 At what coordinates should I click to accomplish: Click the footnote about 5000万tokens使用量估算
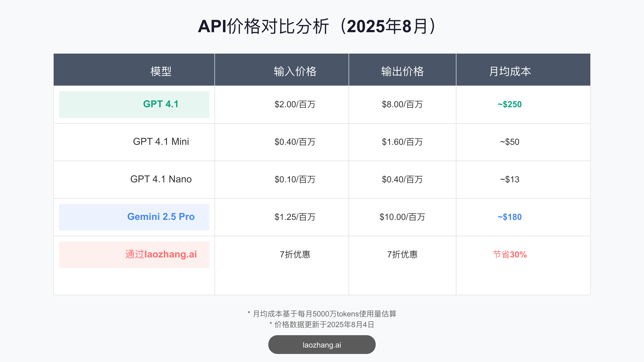(x=322, y=314)
